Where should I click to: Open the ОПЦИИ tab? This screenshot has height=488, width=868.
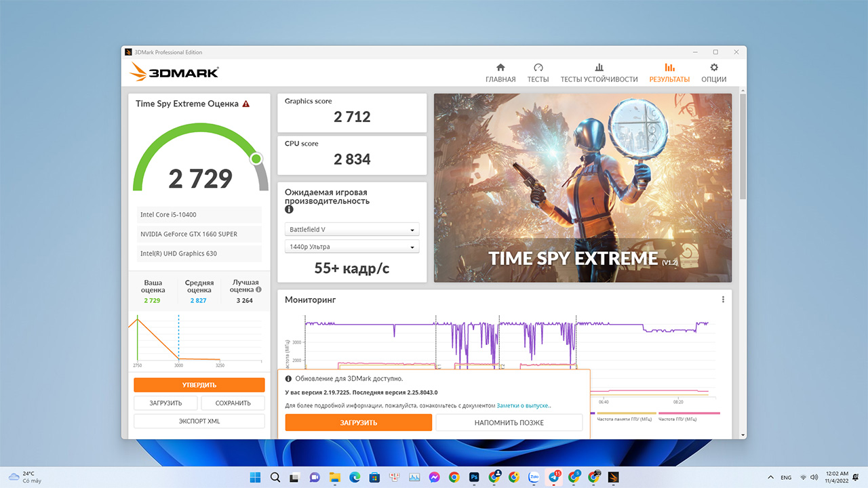tap(713, 73)
